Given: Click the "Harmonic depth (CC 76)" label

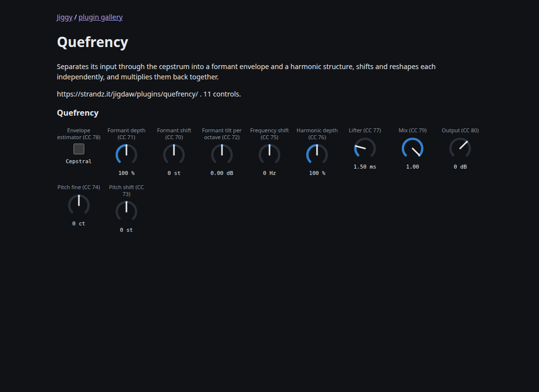Looking at the screenshot, I should [317, 134].
